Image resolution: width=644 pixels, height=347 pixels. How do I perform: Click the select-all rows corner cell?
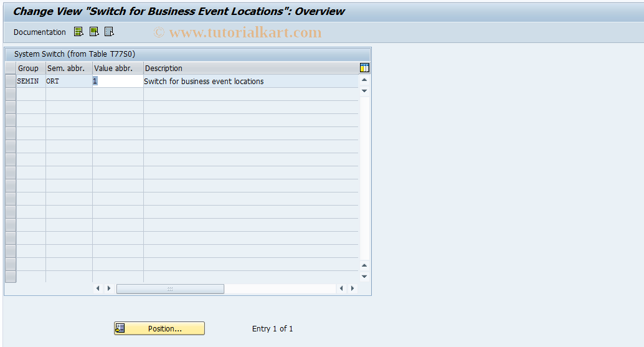coord(11,68)
